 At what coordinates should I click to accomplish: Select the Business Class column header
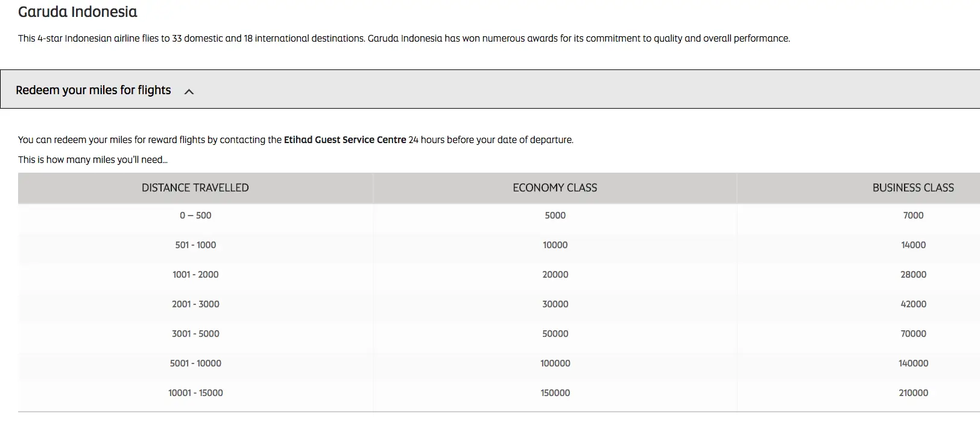(x=913, y=188)
